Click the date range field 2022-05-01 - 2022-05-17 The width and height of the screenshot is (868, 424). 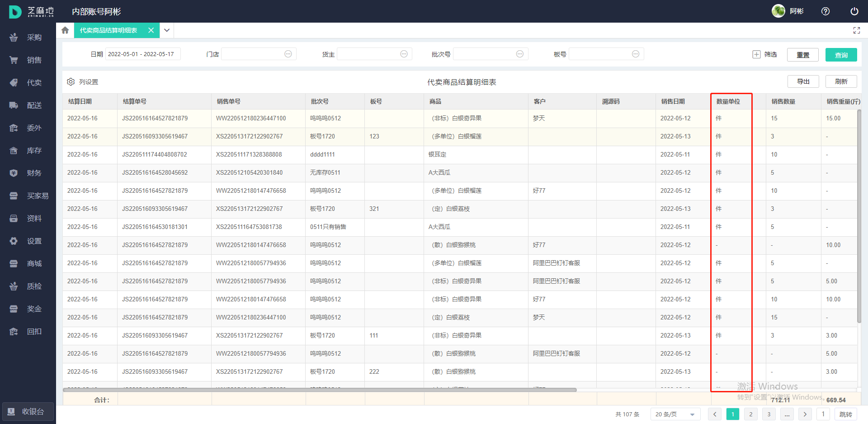(143, 54)
